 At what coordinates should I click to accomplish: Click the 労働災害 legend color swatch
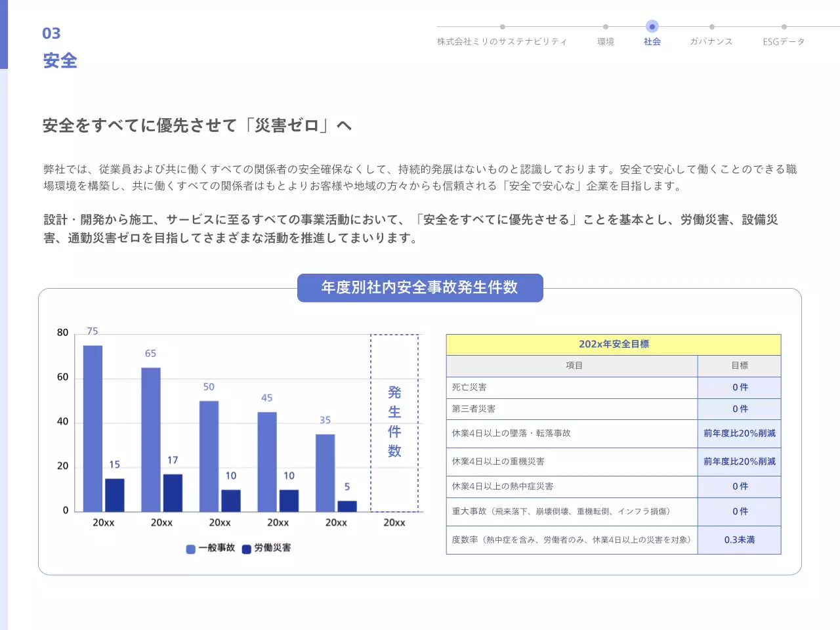tap(247, 549)
